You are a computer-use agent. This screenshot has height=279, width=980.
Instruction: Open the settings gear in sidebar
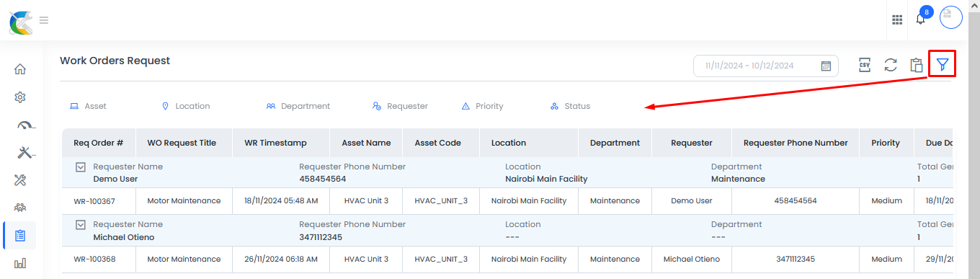tap(20, 97)
